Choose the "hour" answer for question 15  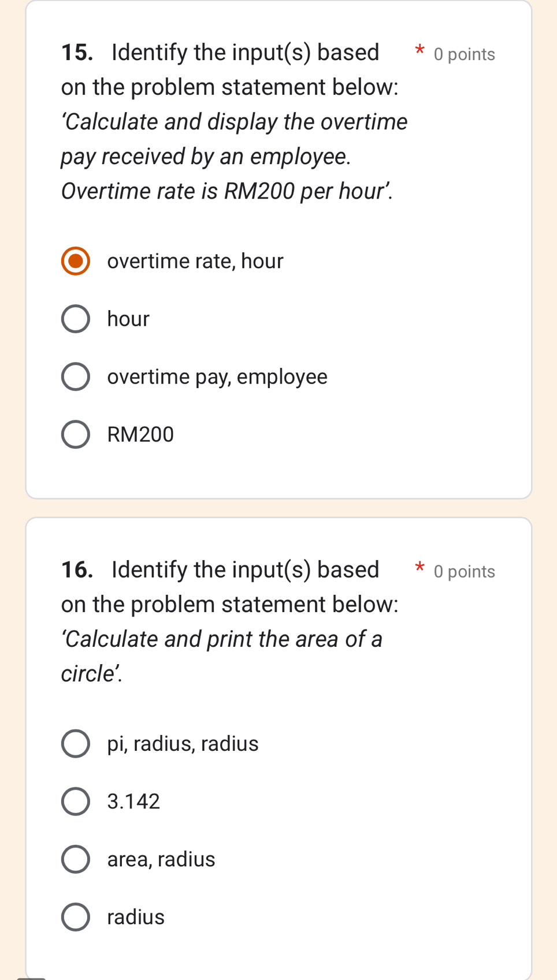pyautogui.click(x=75, y=319)
